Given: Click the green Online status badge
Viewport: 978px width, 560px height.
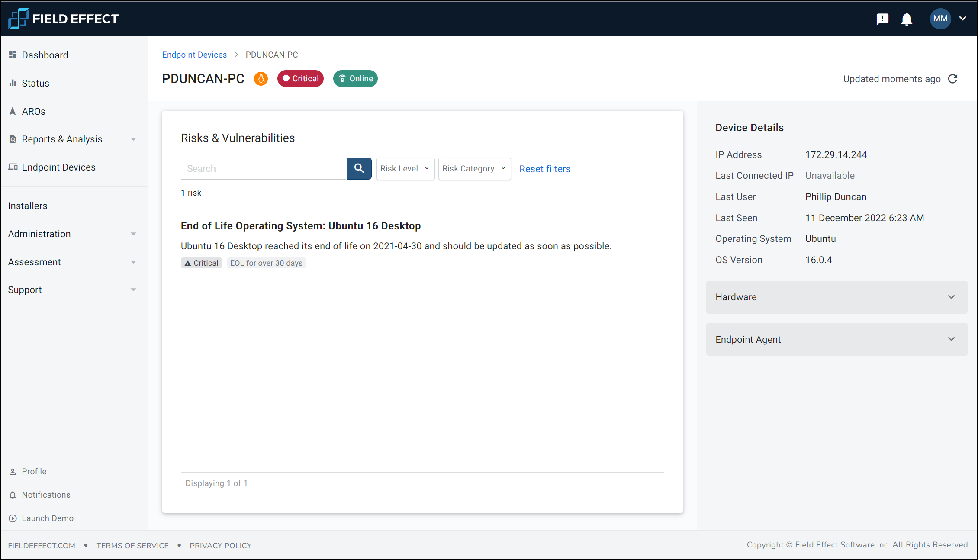Looking at the screenshot, I should tap(355, 79).
